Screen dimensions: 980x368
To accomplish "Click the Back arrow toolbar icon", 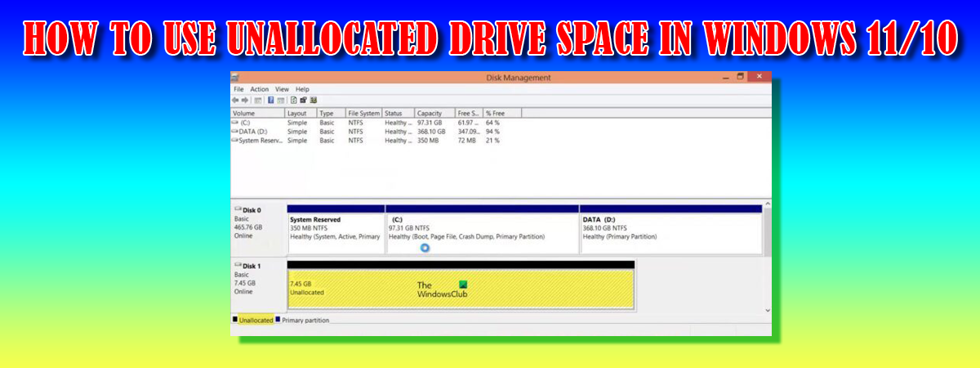I will point(235,101).
